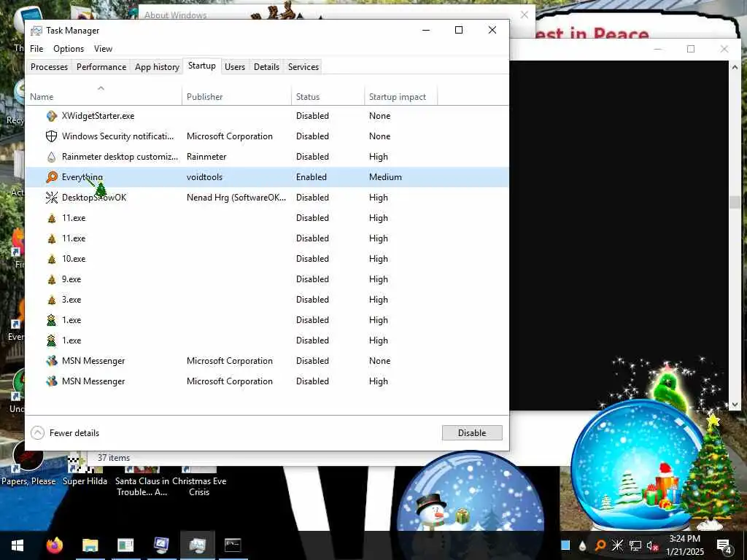747x560 pixels.
Task: Select the 9.exe entry name
Action: (71, 279)
